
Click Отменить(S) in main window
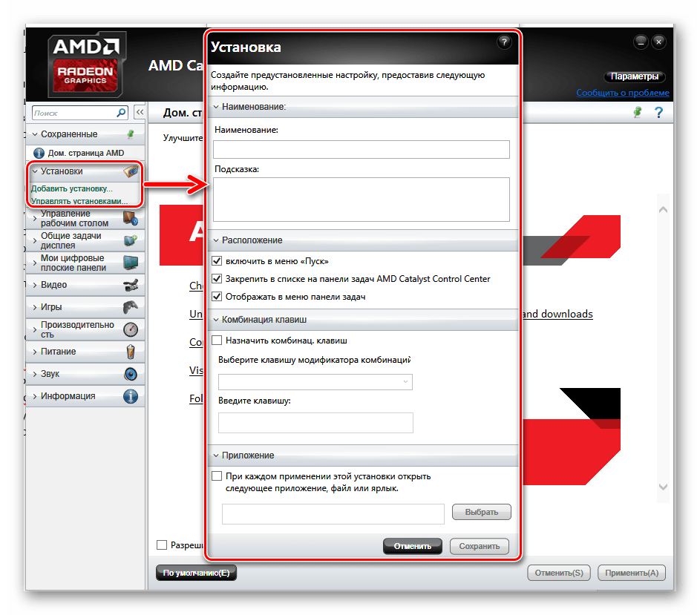tap(559, 573)
